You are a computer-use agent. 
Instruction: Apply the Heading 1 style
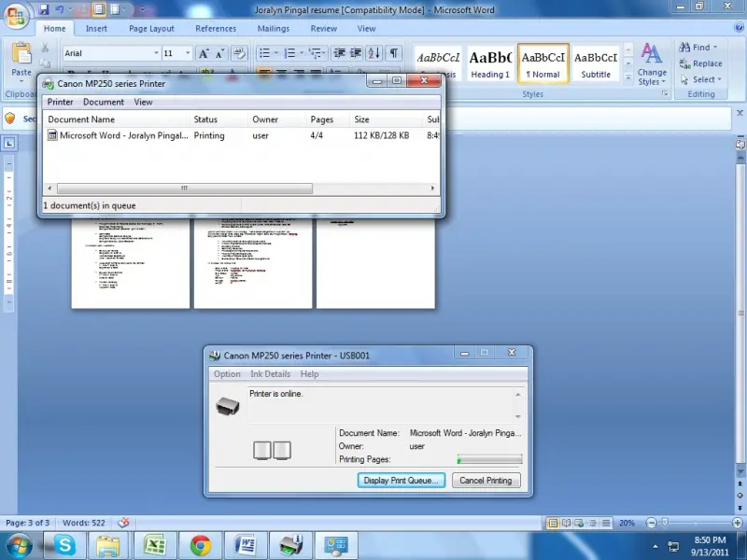pyautogui.click(x=490, y=63)
